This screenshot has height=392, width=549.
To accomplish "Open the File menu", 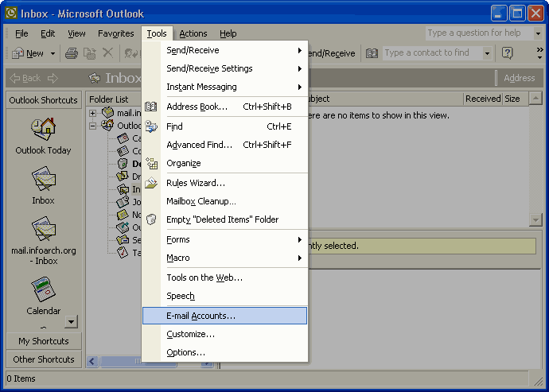I will coord(21,33).
